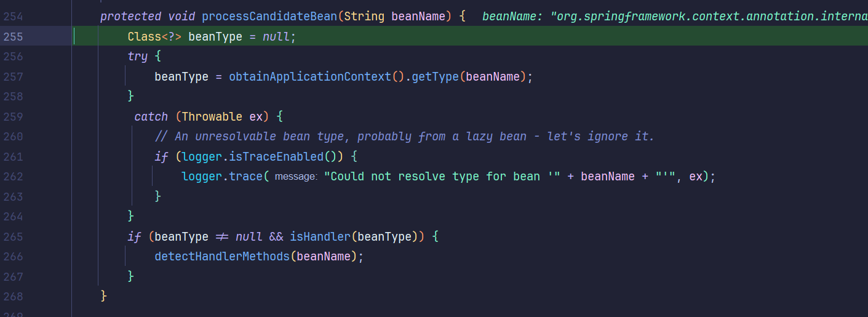Click the getType method call
Viewport: 868px width, 317px height.
click(435, 77)
